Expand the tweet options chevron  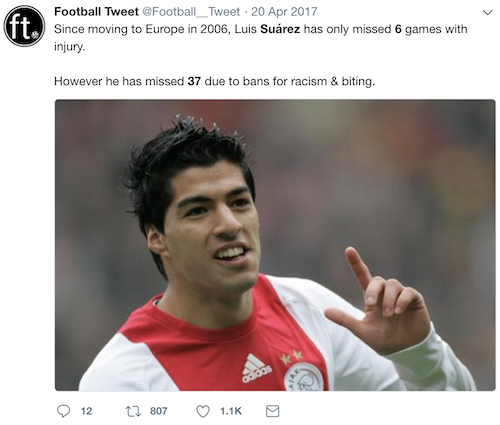[487, 13]
